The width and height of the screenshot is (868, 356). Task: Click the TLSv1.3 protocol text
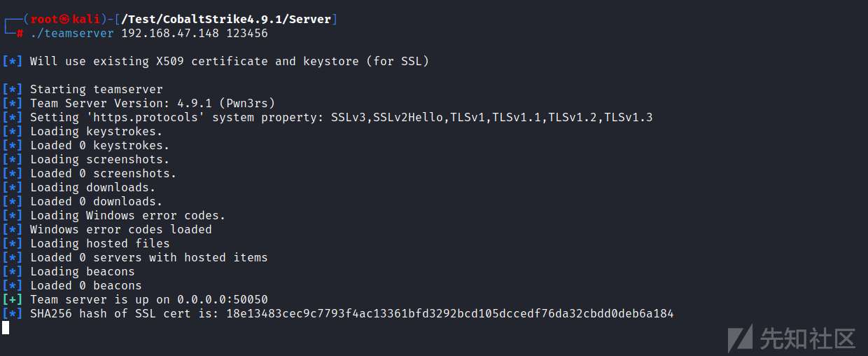tap(629, 117)
